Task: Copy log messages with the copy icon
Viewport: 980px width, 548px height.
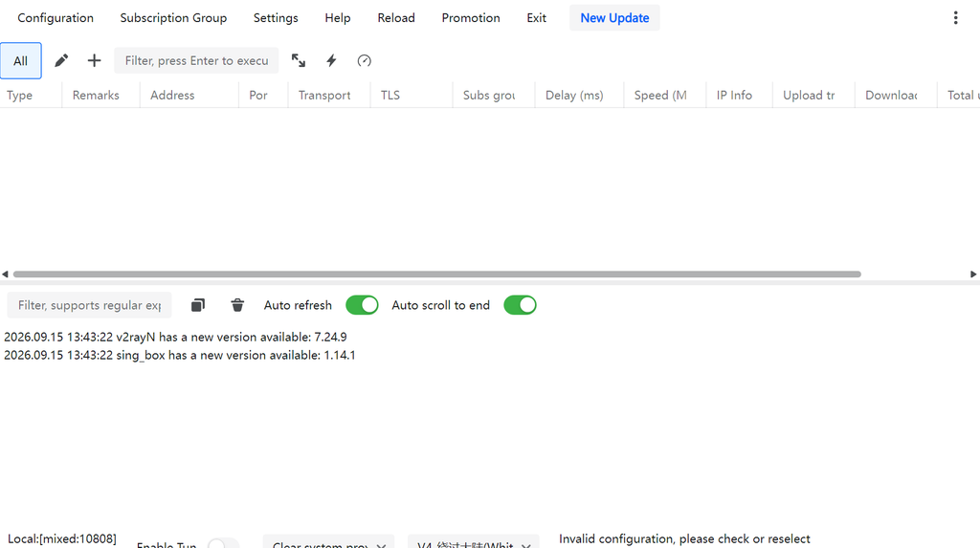Action: point(198,305)
